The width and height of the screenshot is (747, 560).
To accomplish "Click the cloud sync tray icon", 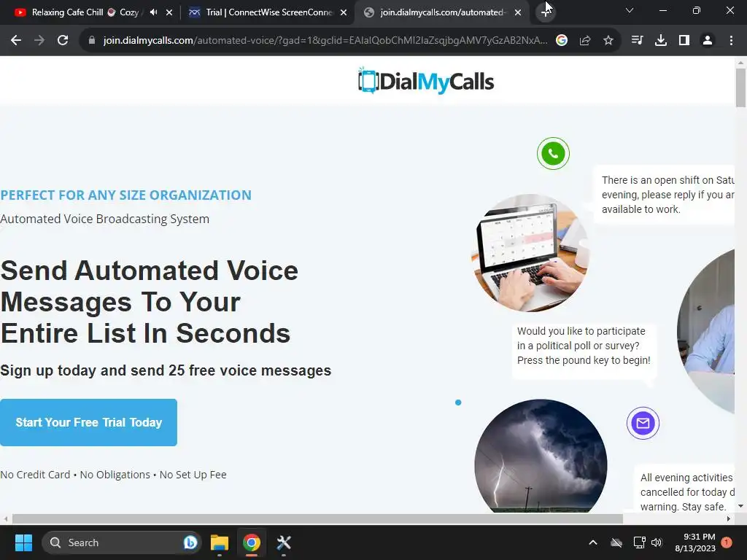I will [x=616, y=542].
